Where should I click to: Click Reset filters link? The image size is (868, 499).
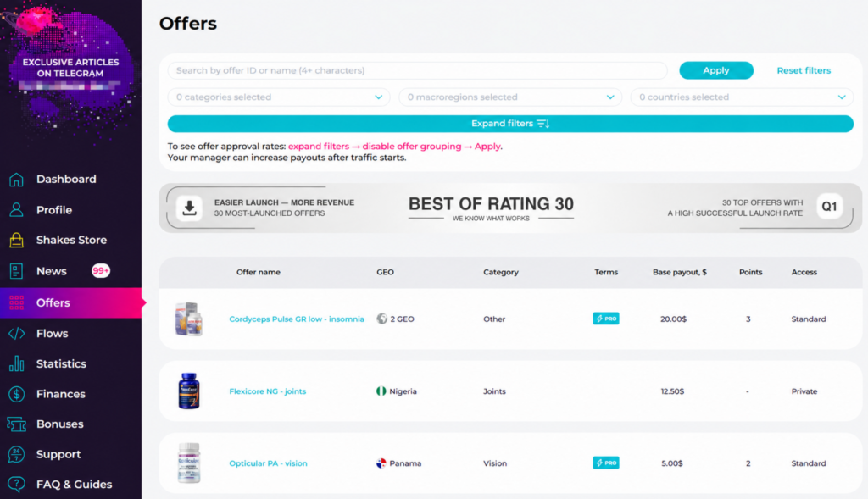(x=804, y=70)
